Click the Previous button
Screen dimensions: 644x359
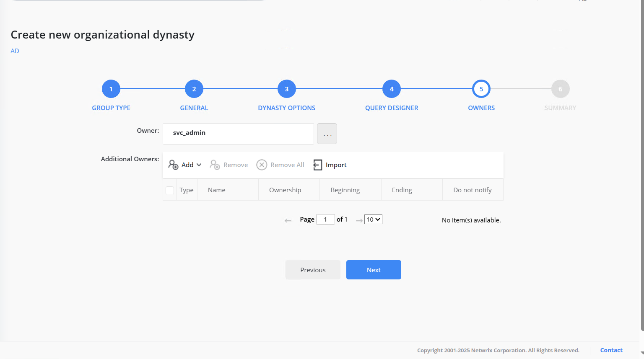[x=313, y=270]
